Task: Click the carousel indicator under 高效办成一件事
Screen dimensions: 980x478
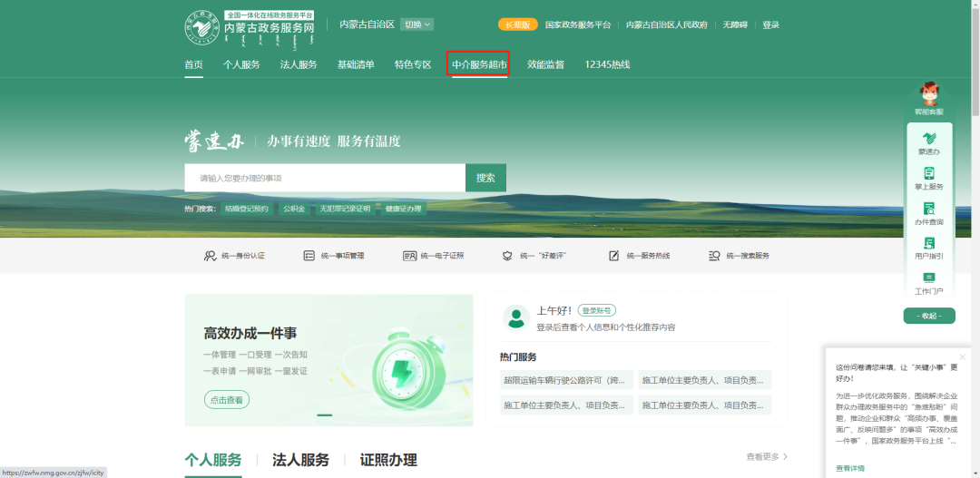Action: tap(324, 415)
